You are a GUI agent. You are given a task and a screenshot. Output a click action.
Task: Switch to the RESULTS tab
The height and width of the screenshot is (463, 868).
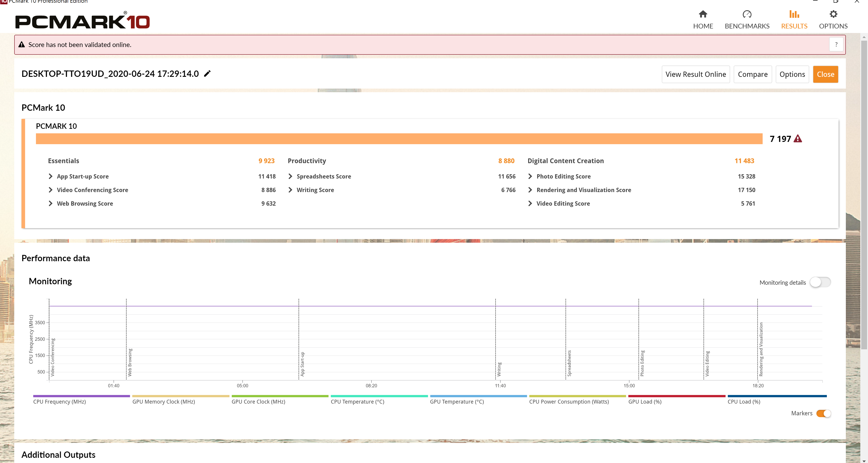point(794,20)
